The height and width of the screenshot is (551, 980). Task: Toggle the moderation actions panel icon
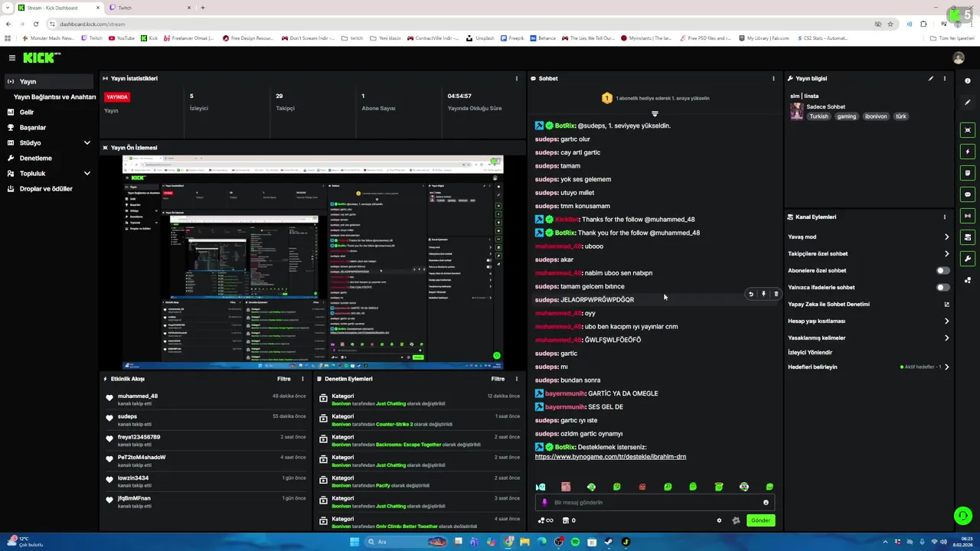[x=968, y=237]
